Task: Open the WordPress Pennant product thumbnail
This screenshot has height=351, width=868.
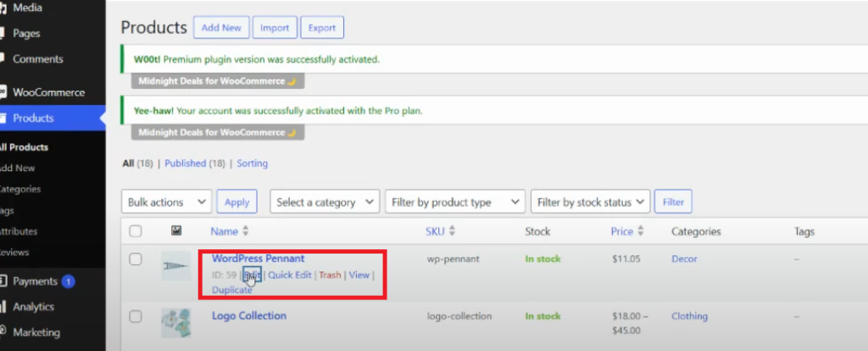Action: coord(176,265)
